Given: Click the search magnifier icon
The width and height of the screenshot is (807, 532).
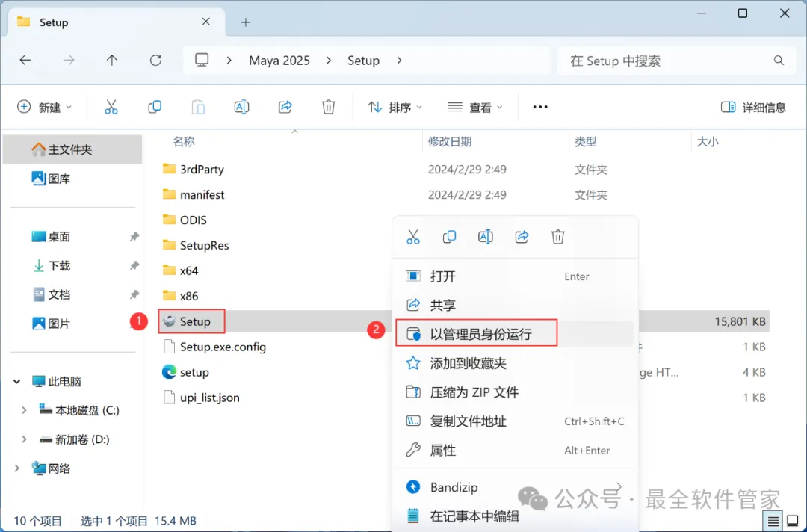Looking at the screenshot, I should [779, 61].
